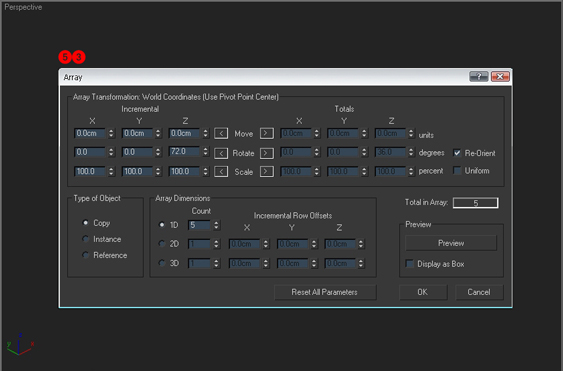Click the 1D Count field

[199, 225]
